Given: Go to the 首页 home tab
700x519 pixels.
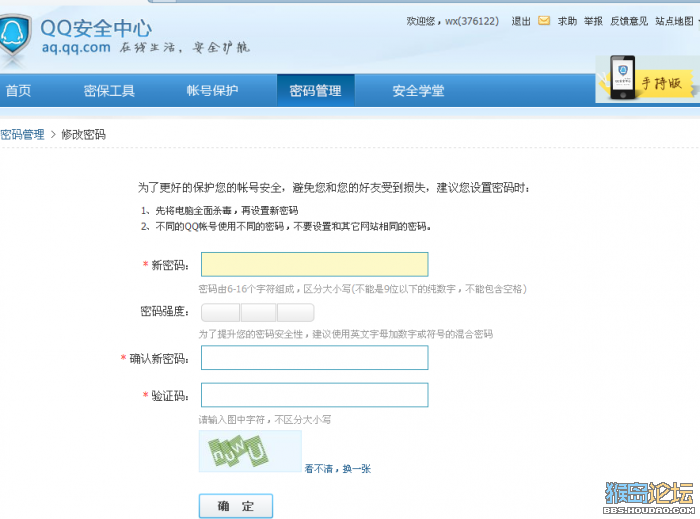Looking at the screenshot, I should (x=18, y=91).
